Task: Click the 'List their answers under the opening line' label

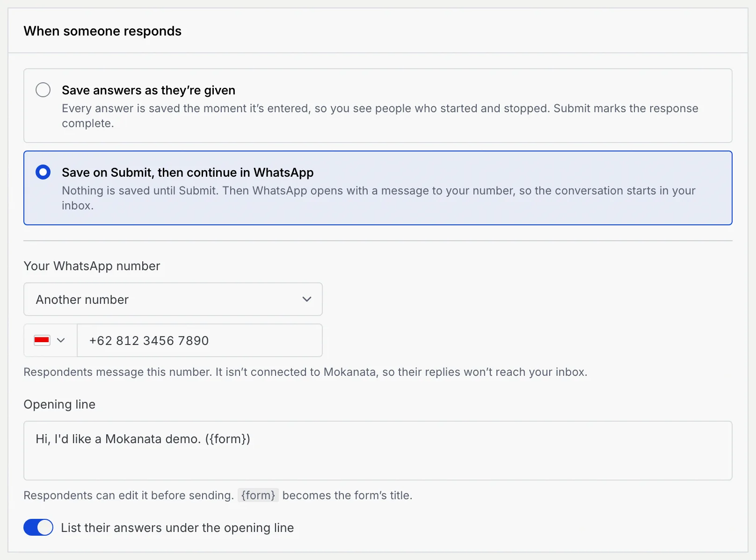Action: pos(177,528)
